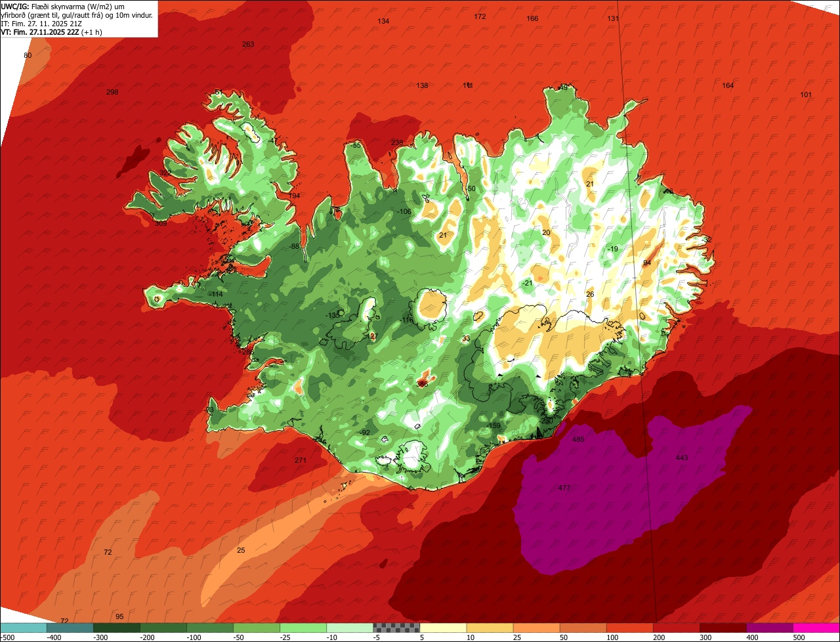This screenshot has height=642, width=840.
Task: Click the 194 value on the map
Action: [294, 196]
